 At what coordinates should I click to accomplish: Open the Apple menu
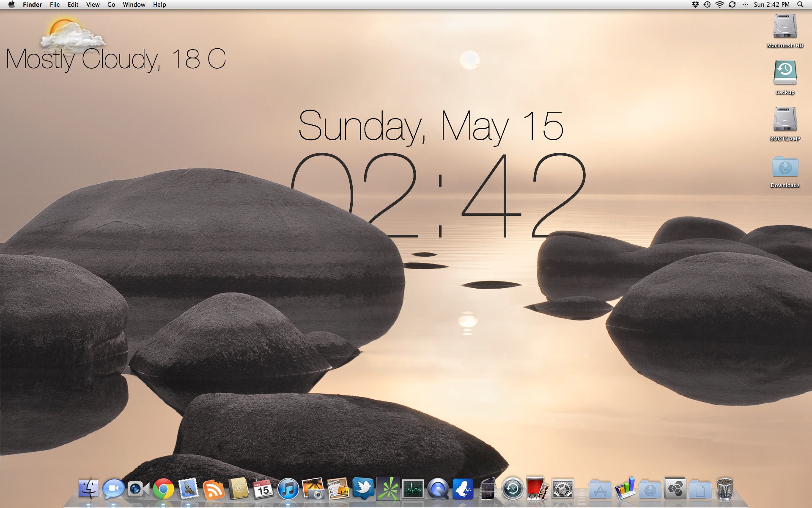(11, 5)
